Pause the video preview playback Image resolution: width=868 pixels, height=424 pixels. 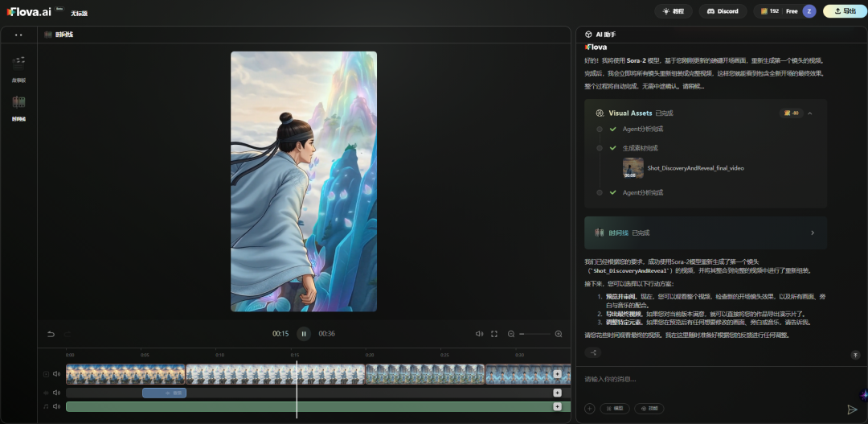[x=303, y=334]
